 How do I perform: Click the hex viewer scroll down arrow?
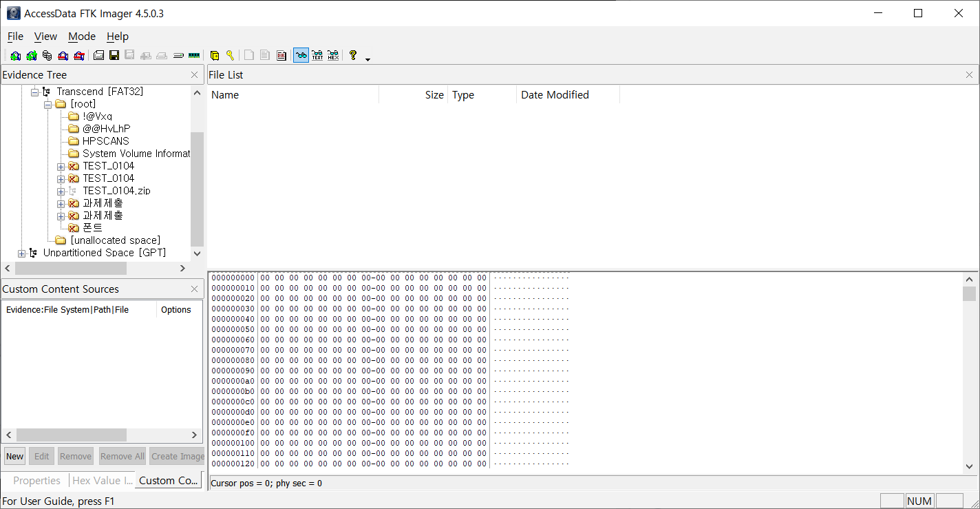[x=969, y=466]
